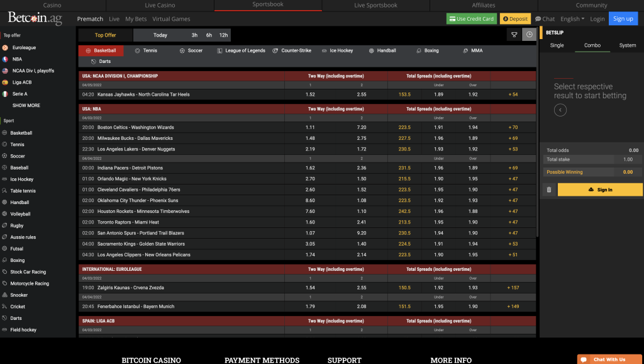Screen dimensions: 644x364
Task: Click the trash icon in the betslip
Action: click(x=548, y=190)
